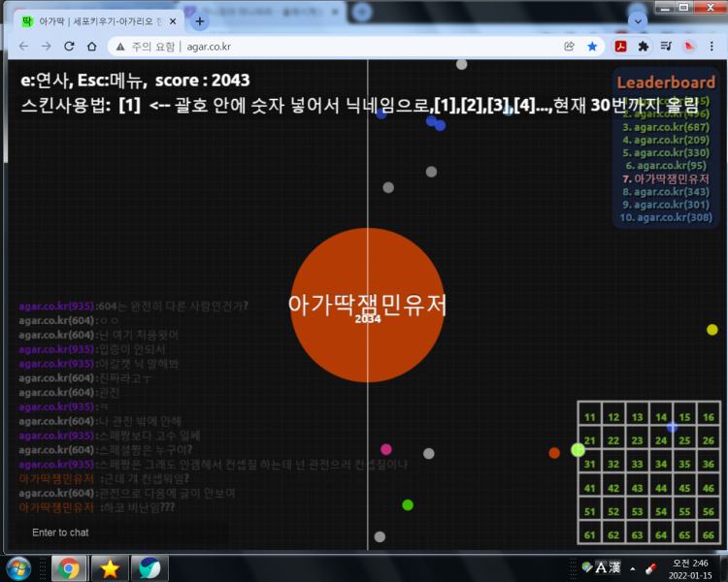Open Chrome's three-dot menu
Screen dimensions: 728x582
pos(711,47)
